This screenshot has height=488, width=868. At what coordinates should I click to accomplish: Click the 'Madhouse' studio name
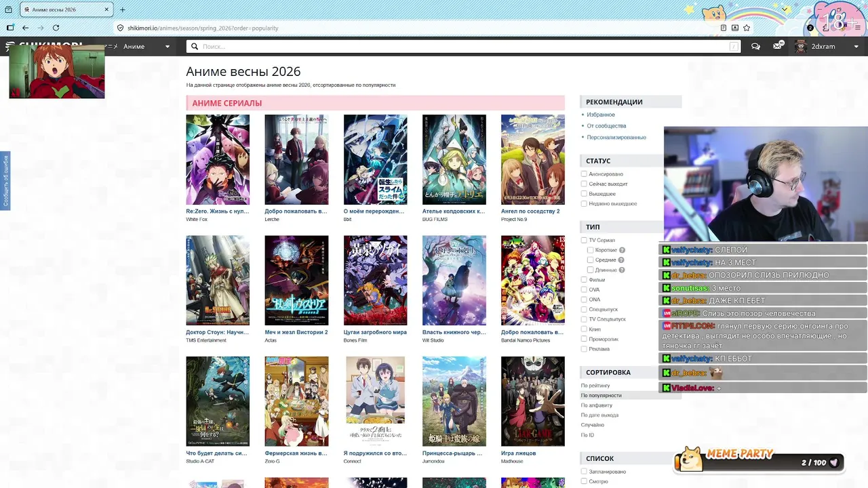point(512,462)
